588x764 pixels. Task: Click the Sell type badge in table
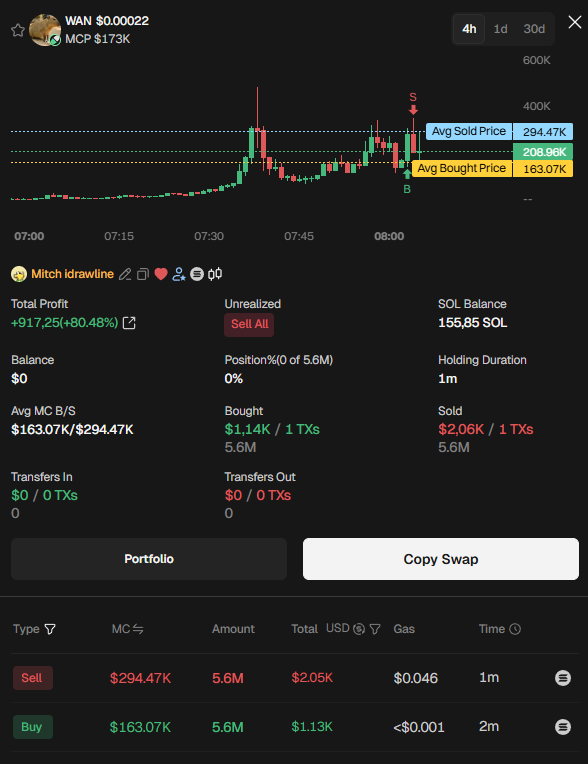(33, 678)
